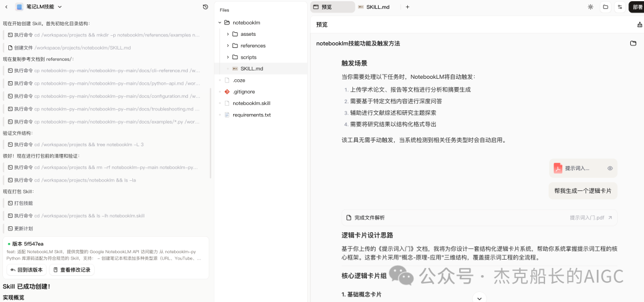Click the file icon on 创建文件 row
Image resolution: width=644 pixels, height=302 pixels.
pos(10,48)
